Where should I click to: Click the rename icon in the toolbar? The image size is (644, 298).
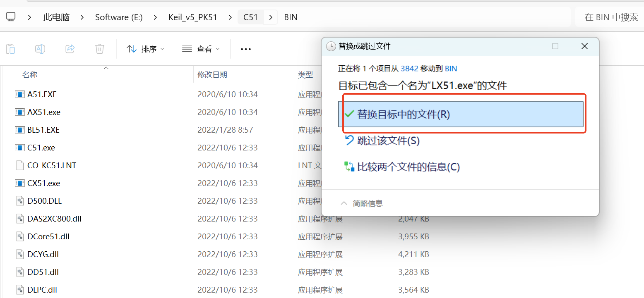click(40, 49)
